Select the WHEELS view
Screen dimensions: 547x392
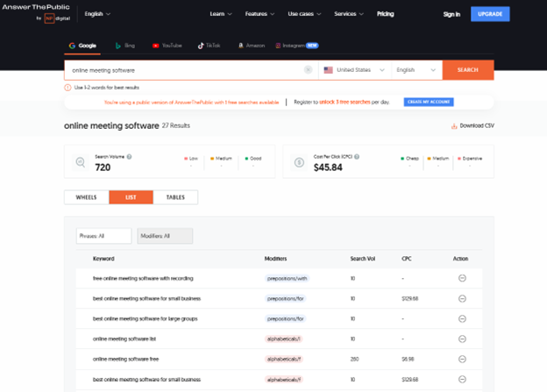pyautogui.click(x=87, y=197)
